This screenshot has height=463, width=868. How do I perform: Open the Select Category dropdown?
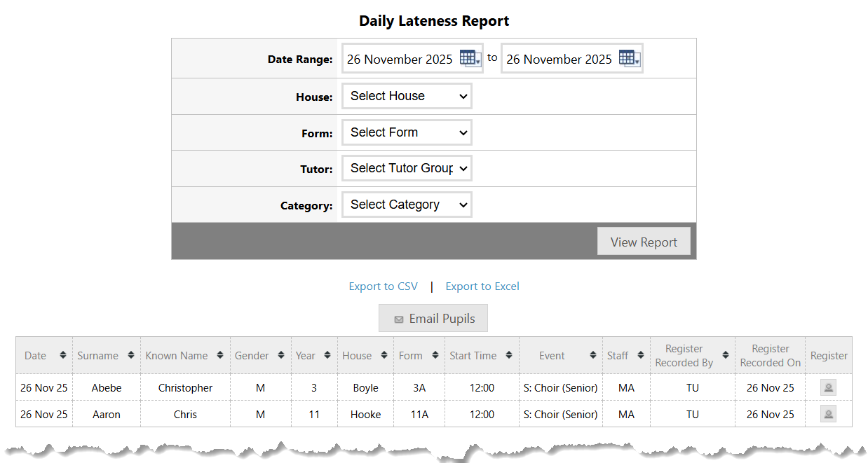[407, 205]
